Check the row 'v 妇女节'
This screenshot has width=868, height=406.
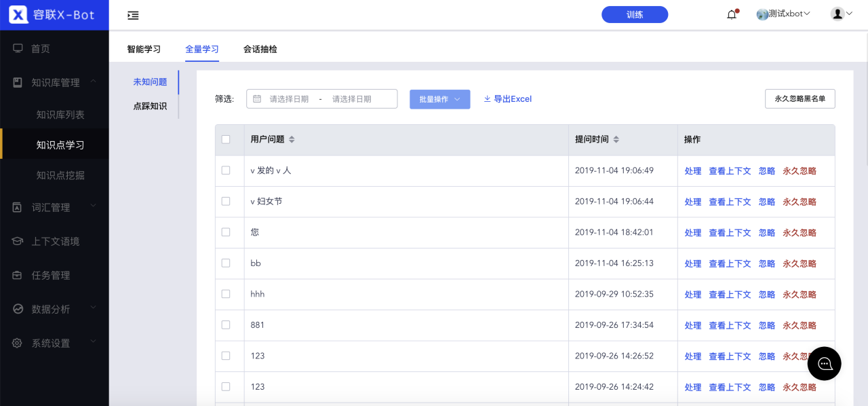[226, 201]
